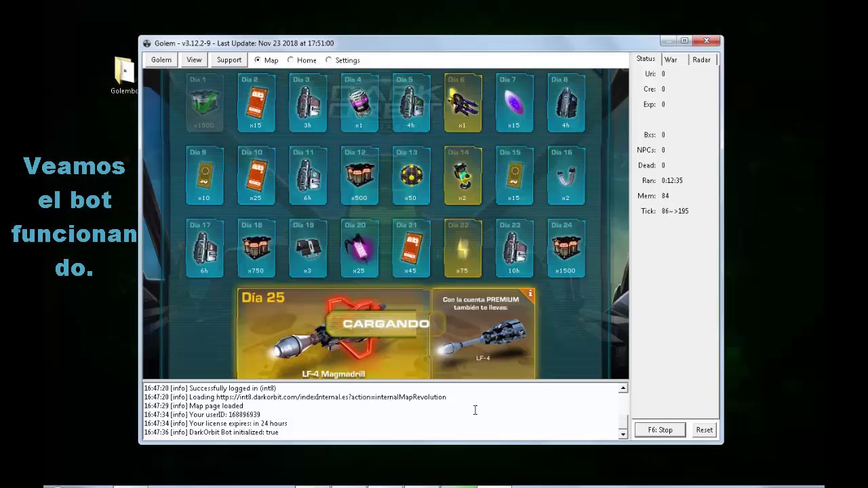Click the Día 12 ammo crate reward x500
The image size is (868, 488).
[359, 176]
